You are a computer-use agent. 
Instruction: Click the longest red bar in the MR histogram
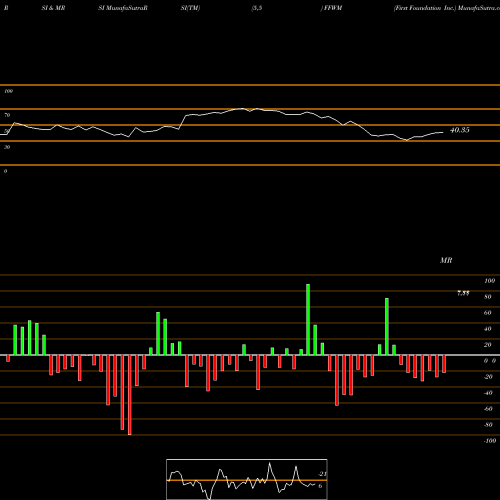pos(130,395)
